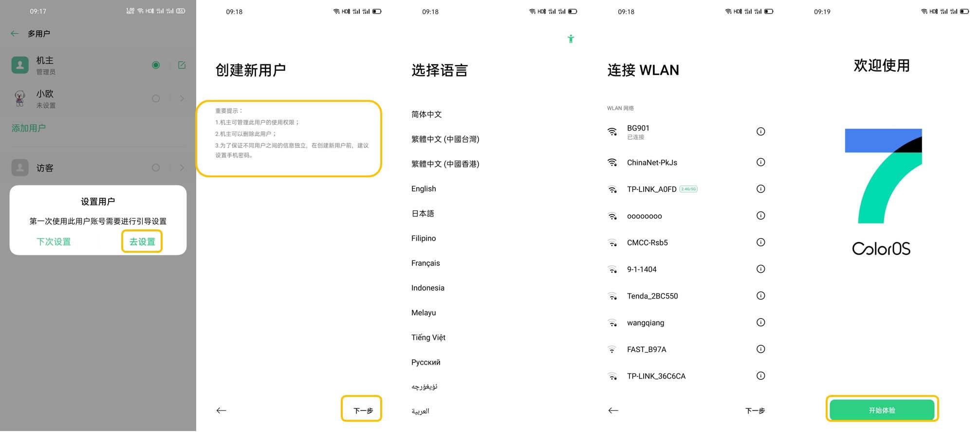Tap Wi-Fi signal icon beside ChinaNet-PkJs
The width and height of the screenshot is (980, 432).
pos(612,162)
